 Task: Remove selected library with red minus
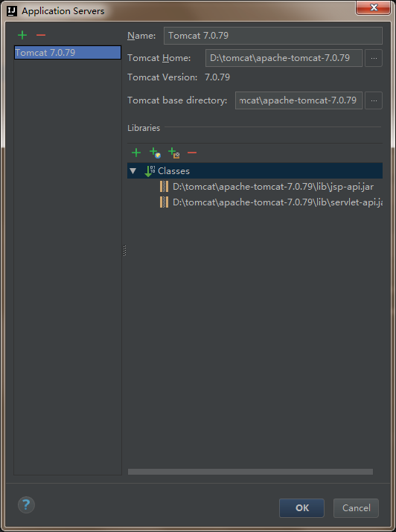pyautogui.click(x=192, y=153)
